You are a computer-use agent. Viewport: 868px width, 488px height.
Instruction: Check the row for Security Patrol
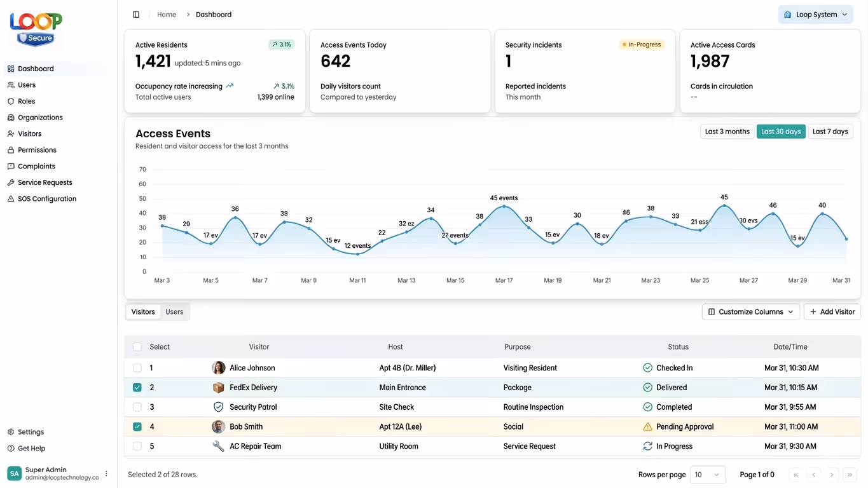(137, 407)
